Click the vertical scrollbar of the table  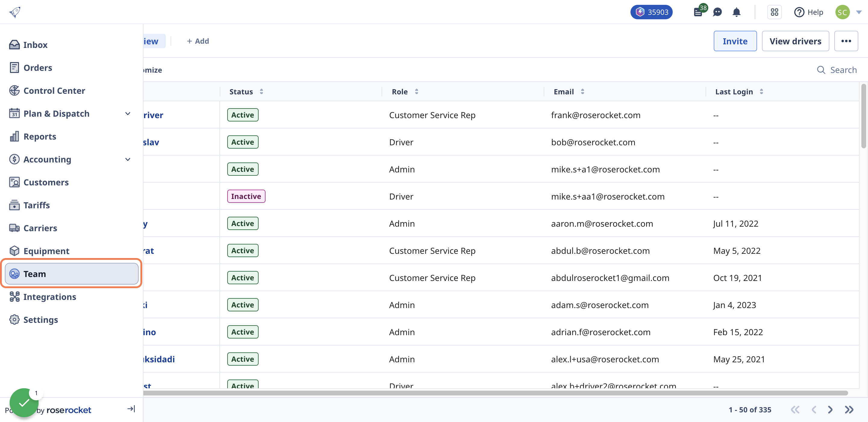pyautogui.click(x=863, y=116)
